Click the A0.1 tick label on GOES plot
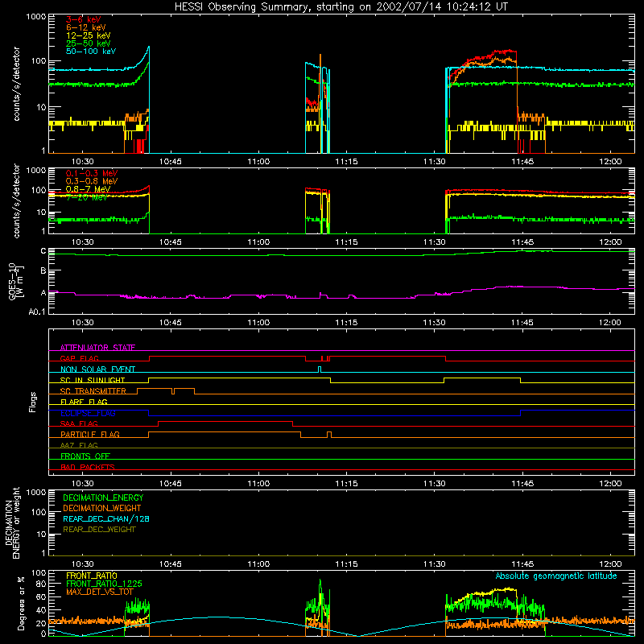This screenshot has height=644, width=644. click(37, 312)
